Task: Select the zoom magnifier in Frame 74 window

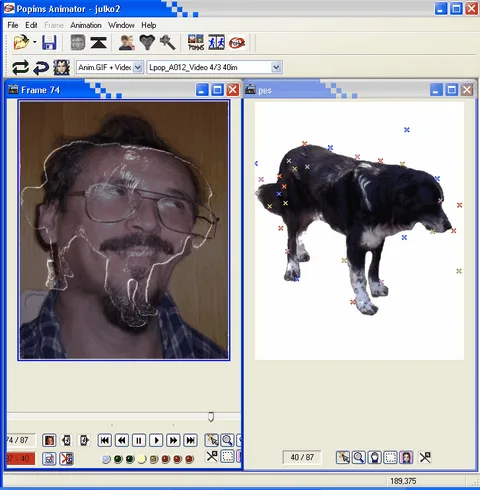Action: pos(227,440)
